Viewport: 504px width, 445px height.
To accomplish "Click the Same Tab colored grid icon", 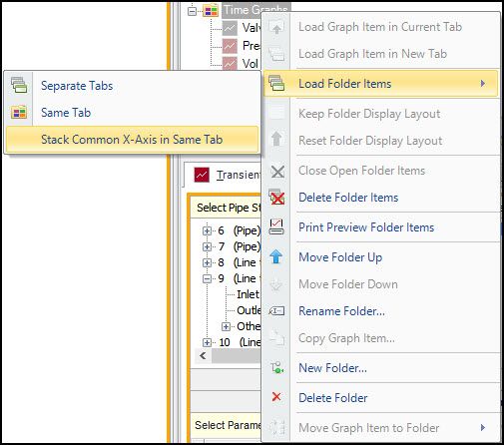I will click(x=19, y=112).
